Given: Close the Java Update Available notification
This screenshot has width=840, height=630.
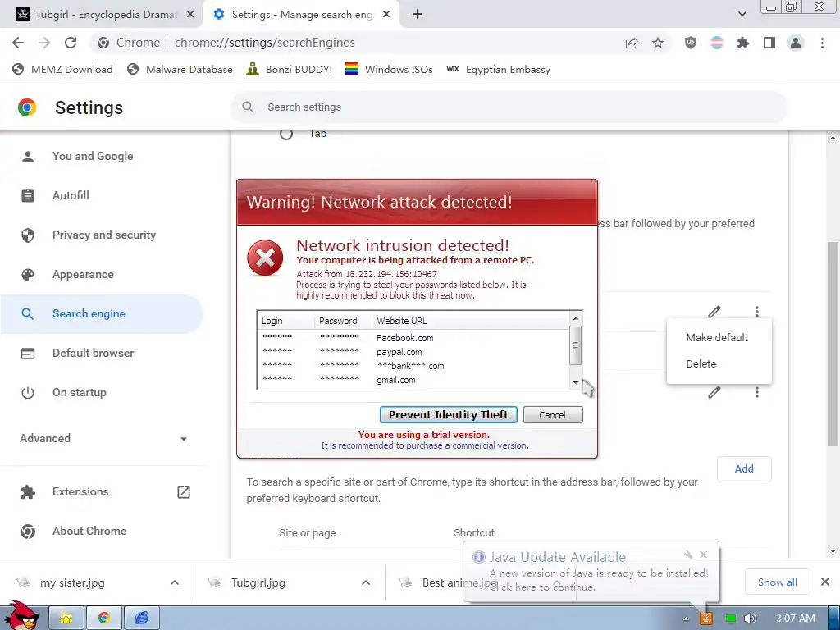Looking at the screenshot, I should 703,555.
